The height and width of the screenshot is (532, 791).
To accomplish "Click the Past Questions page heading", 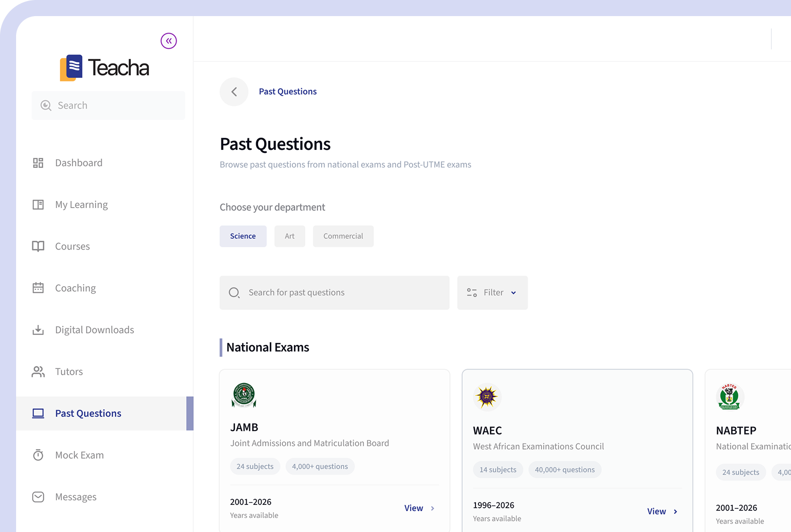I will pos(275,144).
